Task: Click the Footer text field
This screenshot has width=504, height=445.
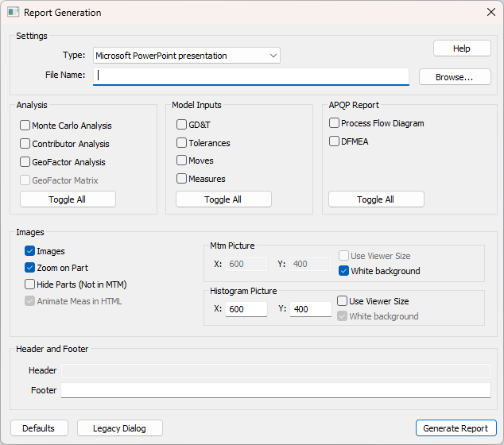Action: pos(276,390)
